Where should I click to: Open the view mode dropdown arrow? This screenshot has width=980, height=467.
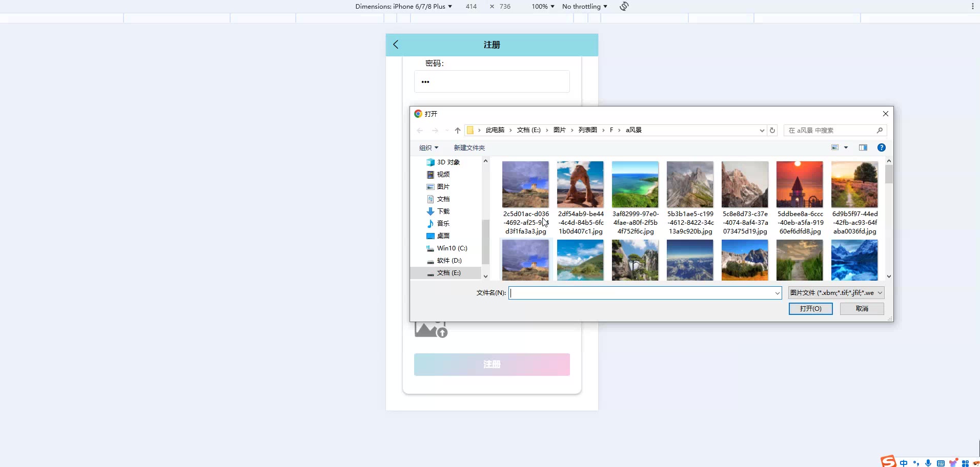pos(846,147)
